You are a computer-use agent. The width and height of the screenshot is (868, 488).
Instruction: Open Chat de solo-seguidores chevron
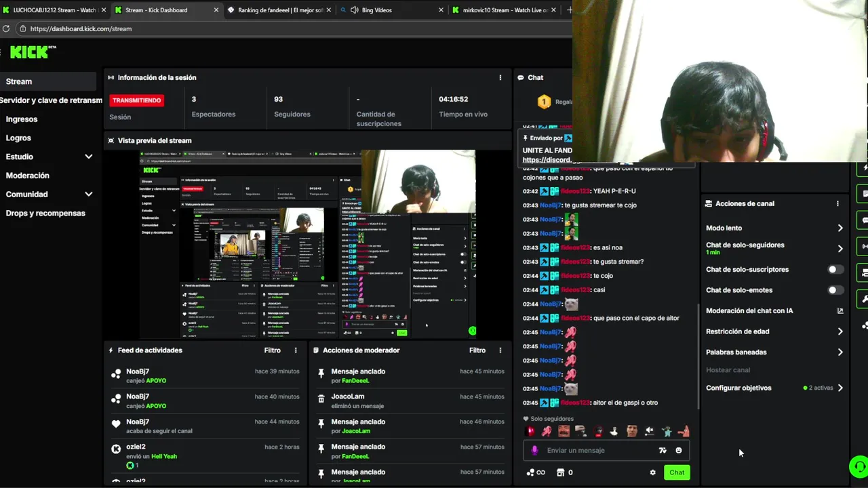click(840, 249)
